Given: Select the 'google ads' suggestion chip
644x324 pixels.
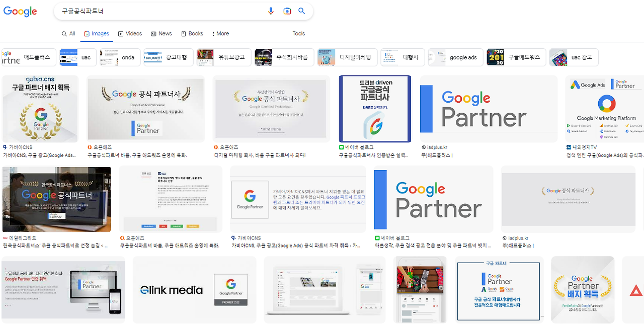Looking at the screenshot, I should [x=455, y=57].
